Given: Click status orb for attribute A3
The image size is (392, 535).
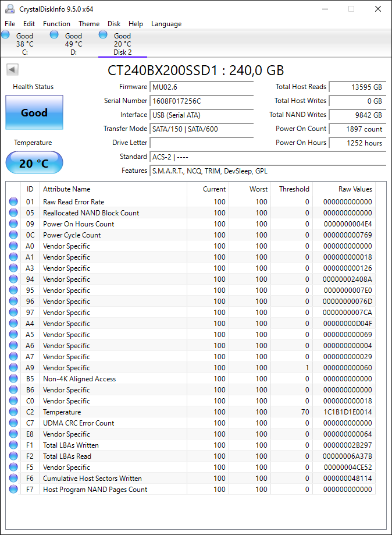Looking at the screenshot, I should coord(13,268).
